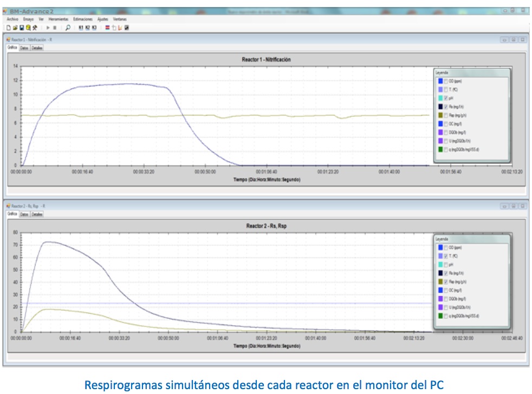Click the K1 toolbar icon
532x394 pixels.
click(x=81, y=28)
